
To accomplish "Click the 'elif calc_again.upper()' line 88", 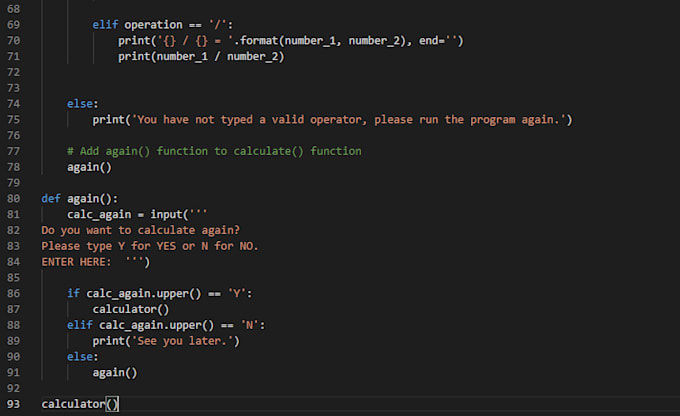I will click(x=166, y=325).
